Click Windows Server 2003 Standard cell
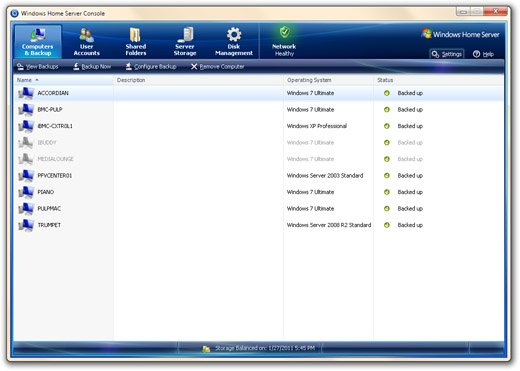This screenshot has width=520, height=371. pos(325,175)
